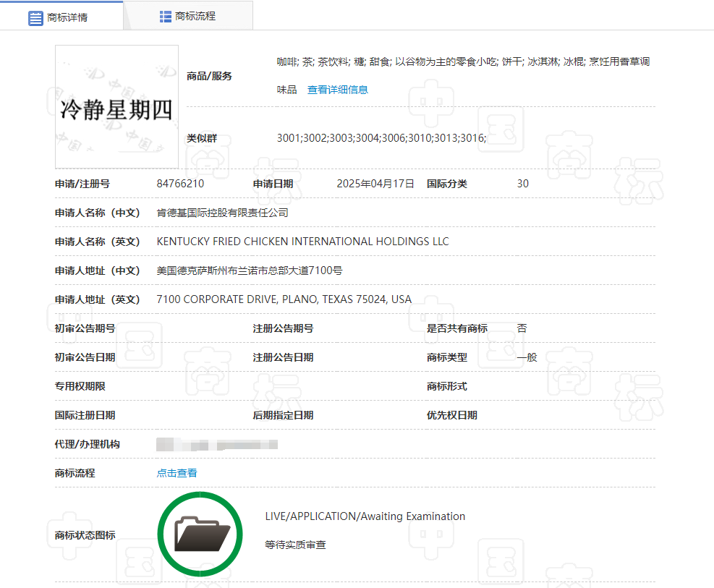Image resolution: width=714 pixels, height=588 pixels.
Task: Click the 商品/服务 label
Action: pos(209,76)
